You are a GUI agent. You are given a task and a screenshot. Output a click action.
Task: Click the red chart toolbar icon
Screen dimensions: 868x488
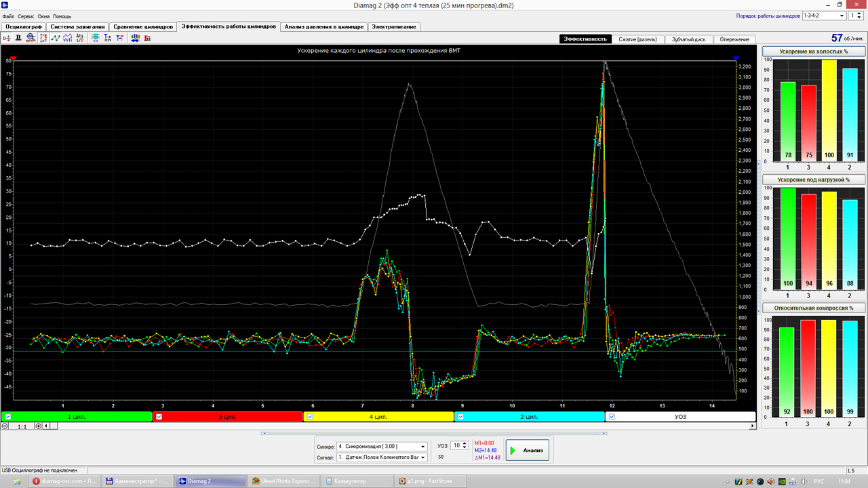(148, 38)
